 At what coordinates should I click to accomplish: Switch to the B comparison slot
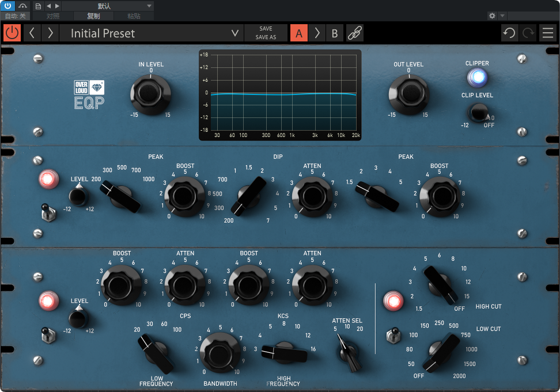[x=335, y=33]
